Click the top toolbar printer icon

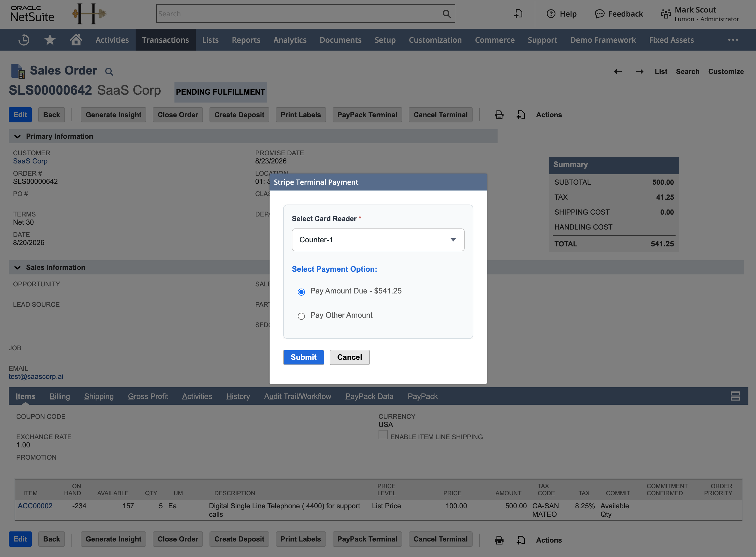pos(499,115)
